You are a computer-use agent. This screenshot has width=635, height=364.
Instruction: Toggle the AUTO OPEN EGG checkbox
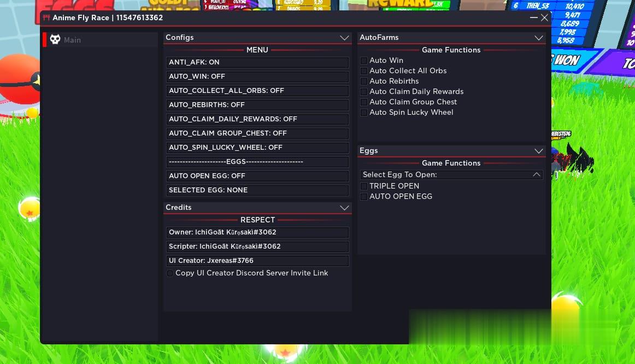coord(364,197)
